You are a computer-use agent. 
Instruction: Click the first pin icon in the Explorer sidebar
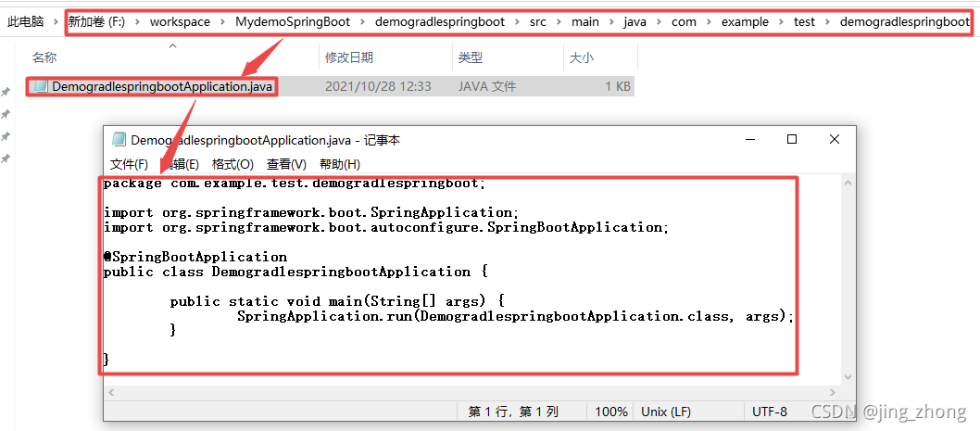5,92
